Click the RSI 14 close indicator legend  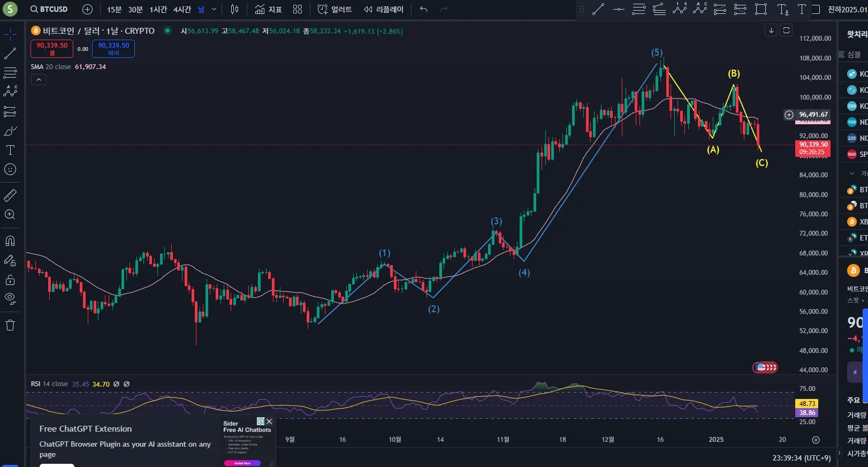click(x=49, y=384)
